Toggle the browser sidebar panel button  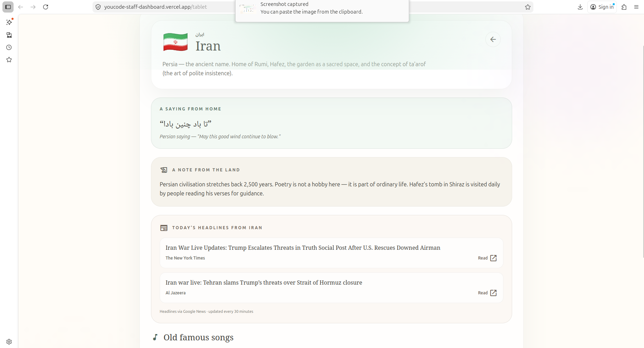(8, 7)
